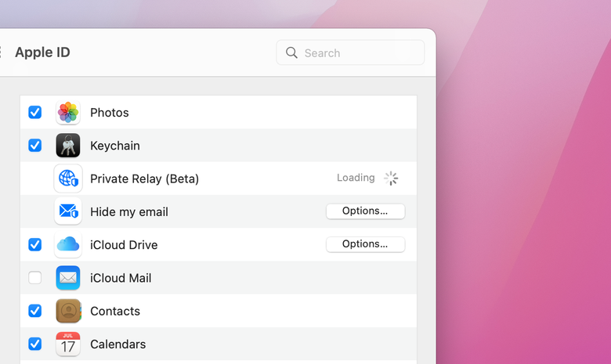Click the Loading status text

click(x=356, y=178)
